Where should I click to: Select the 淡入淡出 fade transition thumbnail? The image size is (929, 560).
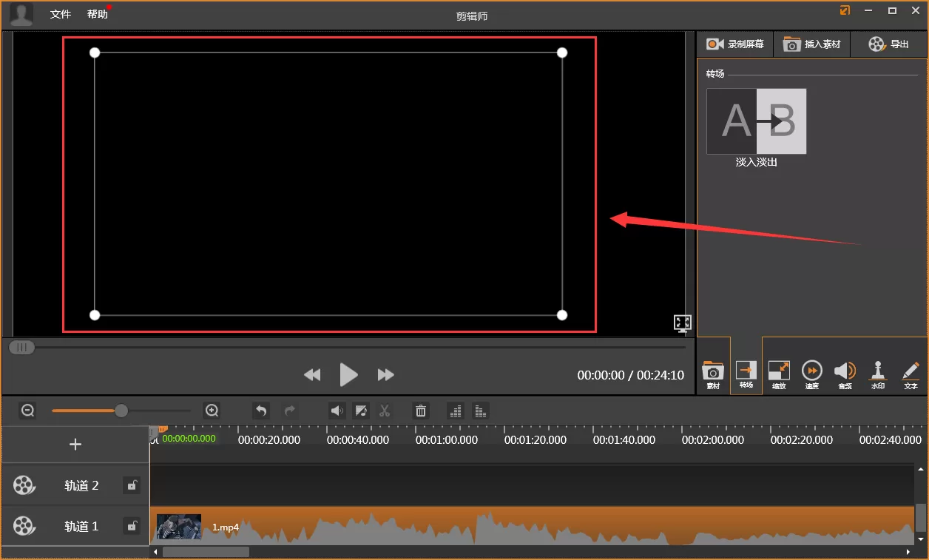(x=756, y=121)
